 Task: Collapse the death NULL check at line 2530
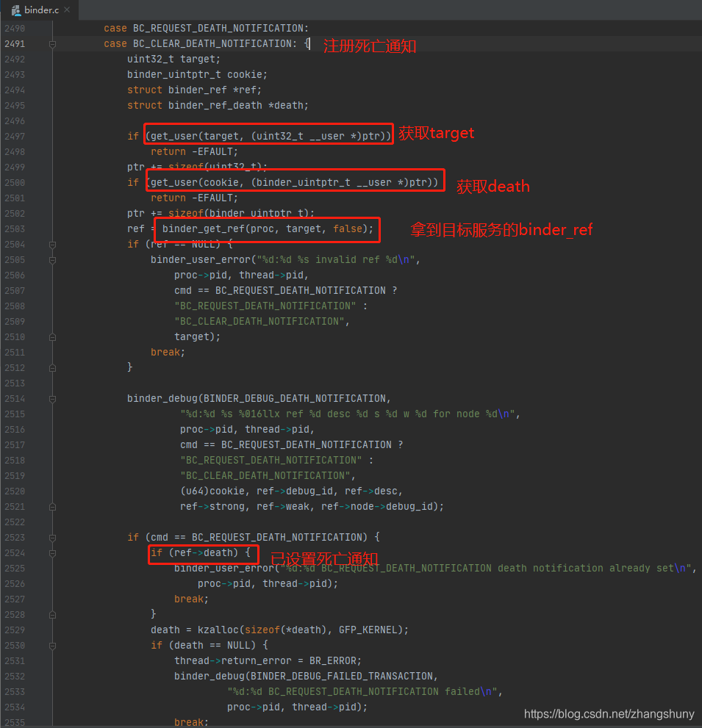click(52, 646)
